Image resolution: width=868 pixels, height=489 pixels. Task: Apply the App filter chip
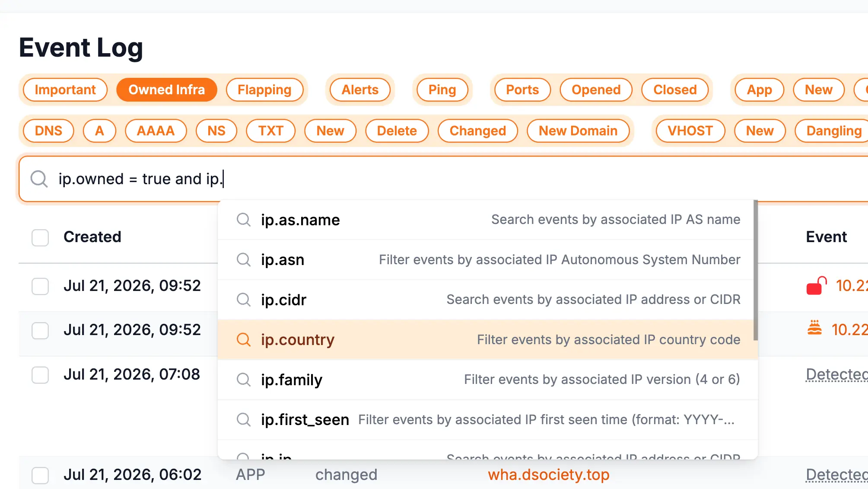(759, 89)
